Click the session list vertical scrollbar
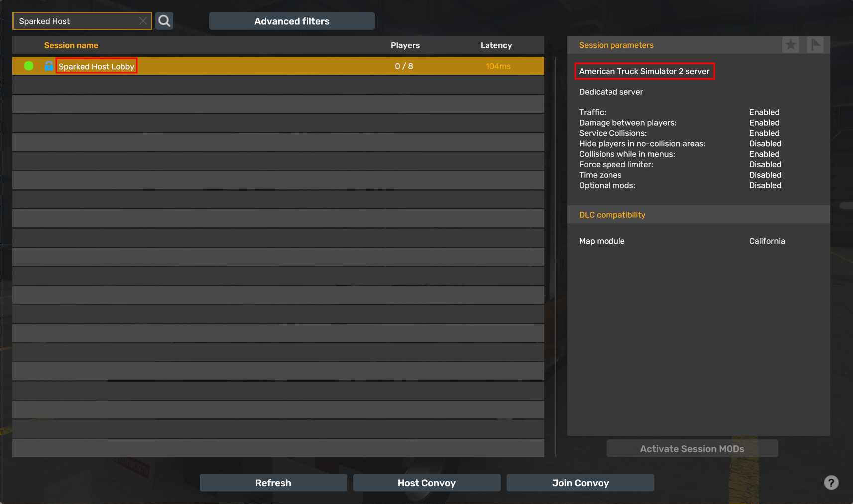853x504 pixels. (556, 249)
